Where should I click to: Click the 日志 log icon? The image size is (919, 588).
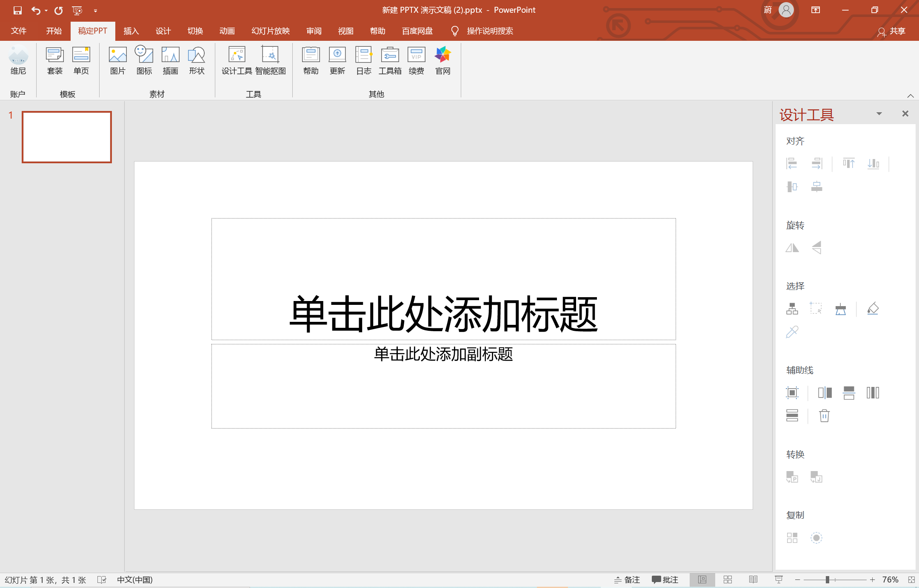364,61
